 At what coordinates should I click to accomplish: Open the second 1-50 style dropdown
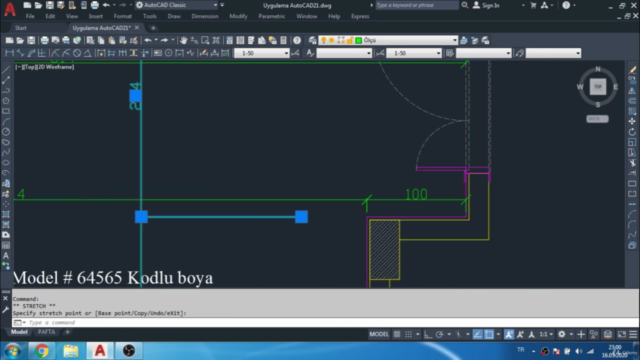pyautogui.click(x=438, y=53)
